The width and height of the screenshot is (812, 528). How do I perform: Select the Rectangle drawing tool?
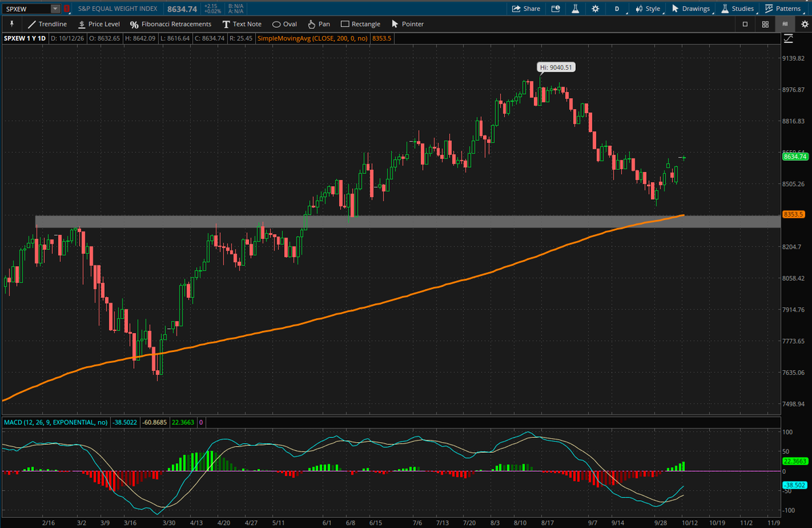click(x=361, y=24)
